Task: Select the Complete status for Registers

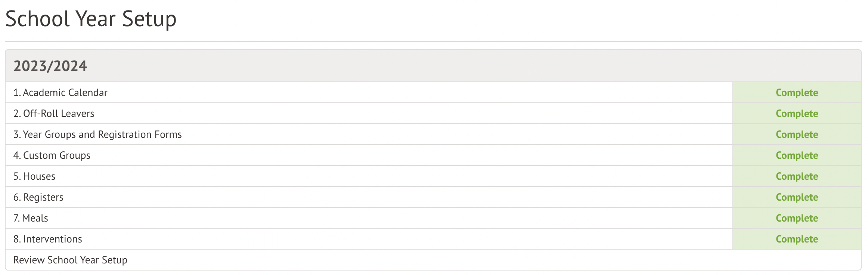Action: click(x=797, y=197)
